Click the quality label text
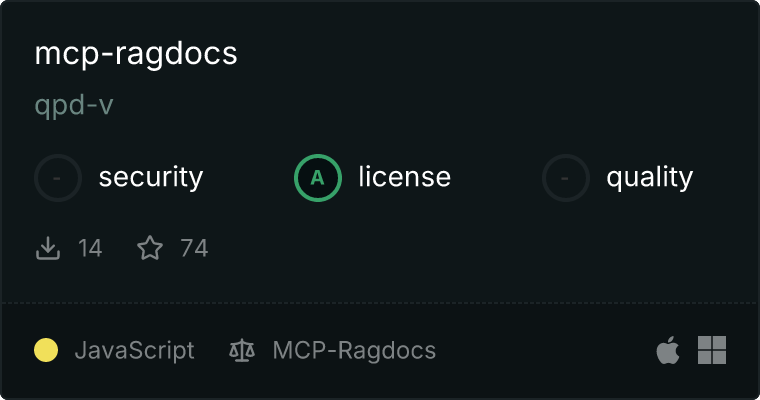 pos(650,177)
